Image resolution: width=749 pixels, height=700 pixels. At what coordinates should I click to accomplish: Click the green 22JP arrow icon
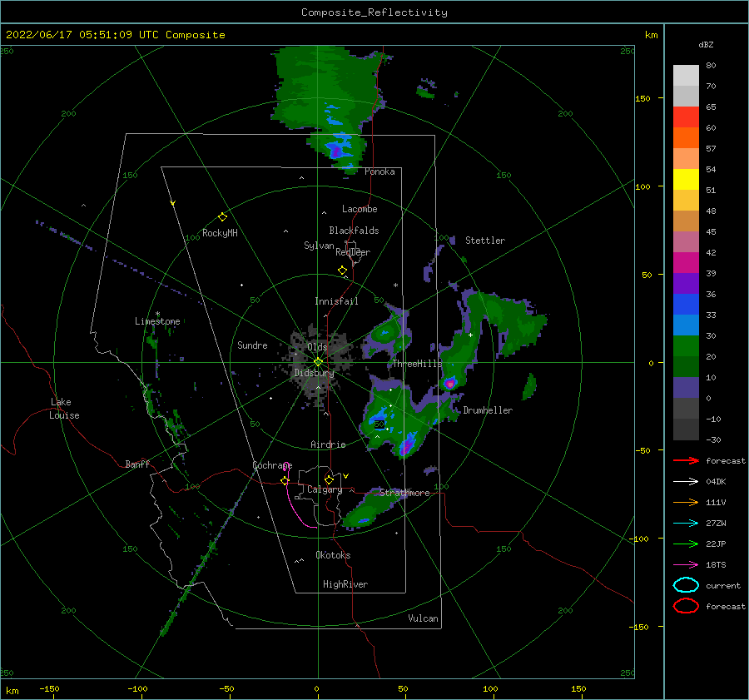coord(686,544)
